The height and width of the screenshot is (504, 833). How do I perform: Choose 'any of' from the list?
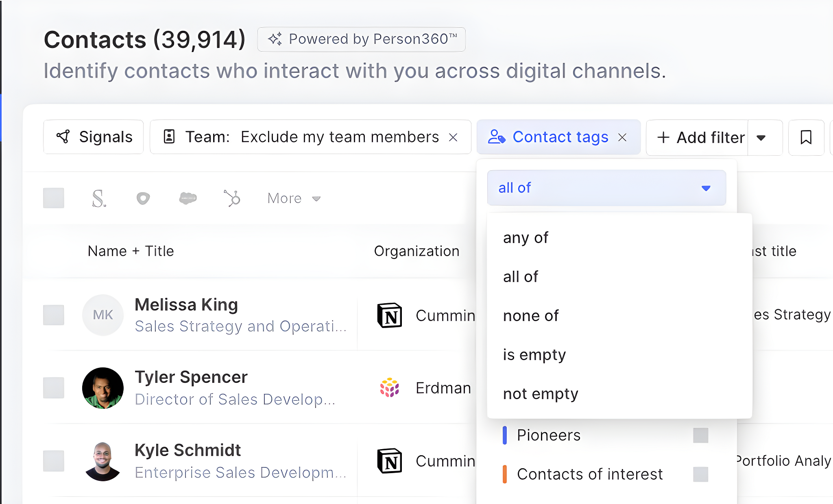coord(526,238)
